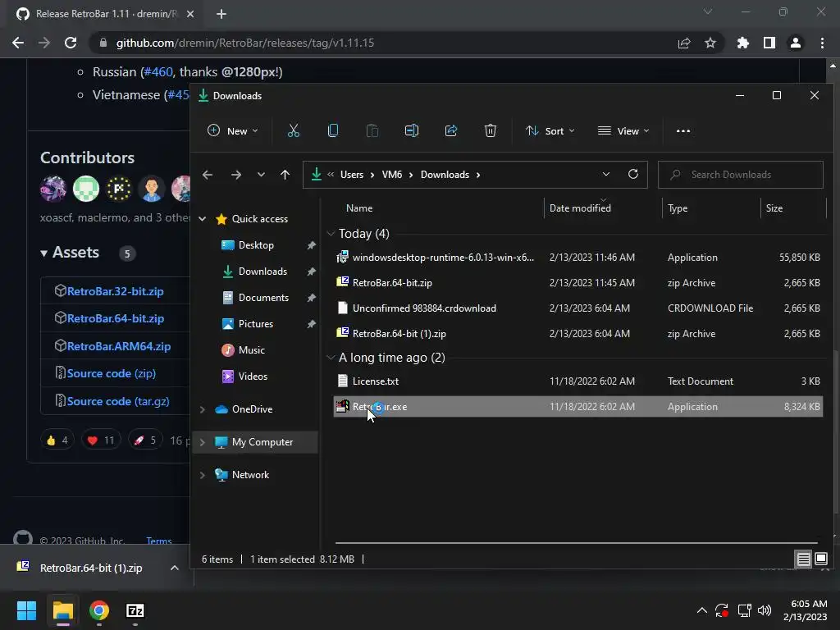Open download options chevron for RetroBar.64-bit (1).zip

coord(175,568)
